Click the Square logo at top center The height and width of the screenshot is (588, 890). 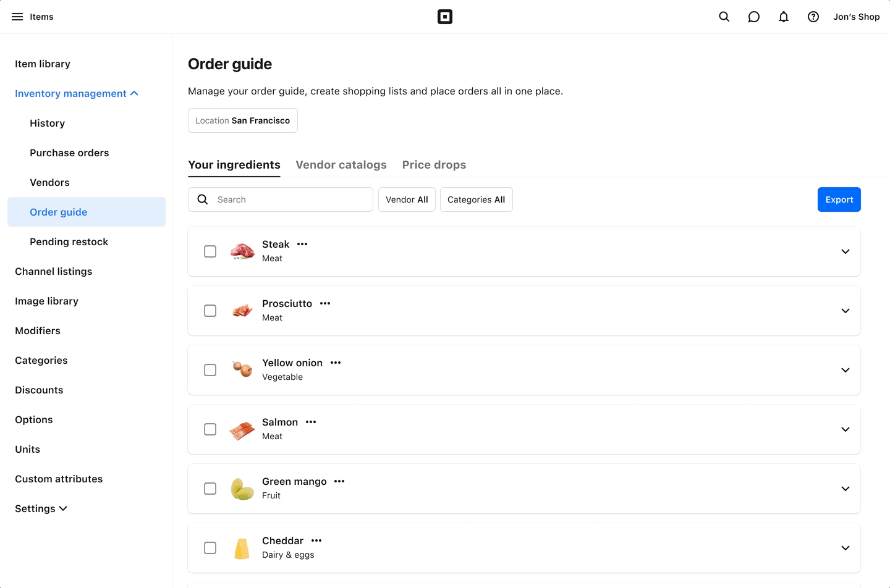[445, 17]
